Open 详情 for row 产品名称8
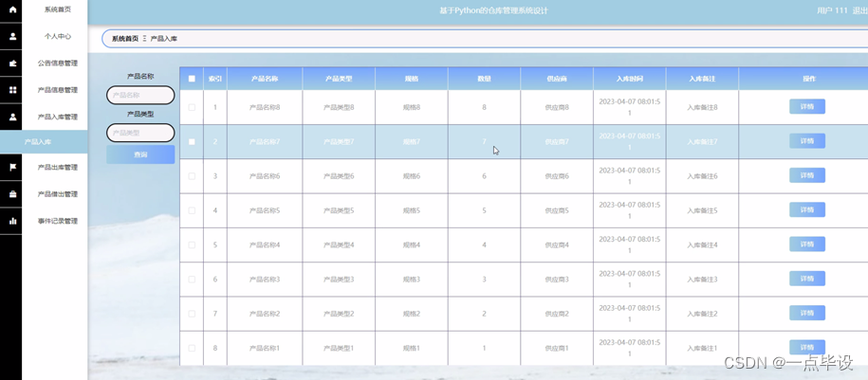 click(807, 107)
